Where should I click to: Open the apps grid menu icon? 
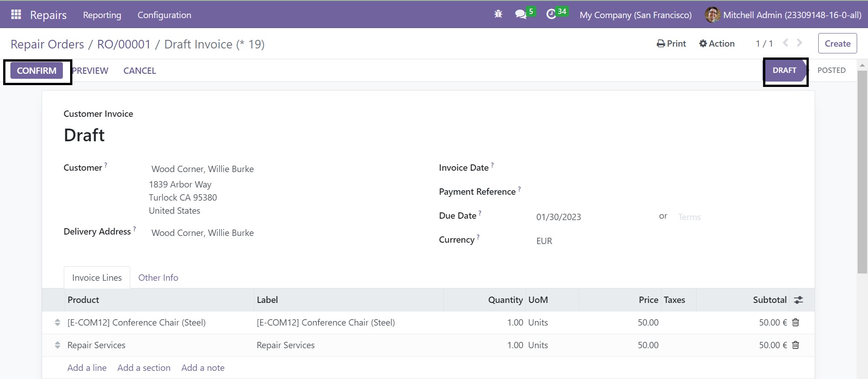coord(16,14)
